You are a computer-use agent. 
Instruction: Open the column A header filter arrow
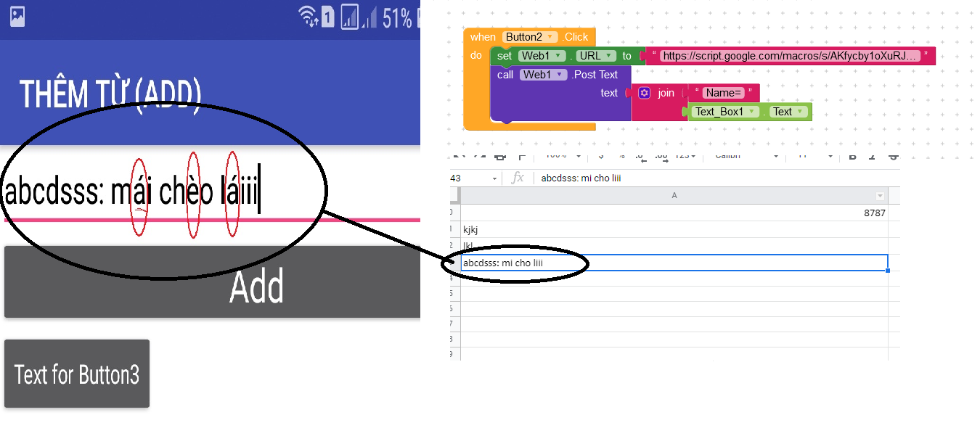[x=881, y=196]
